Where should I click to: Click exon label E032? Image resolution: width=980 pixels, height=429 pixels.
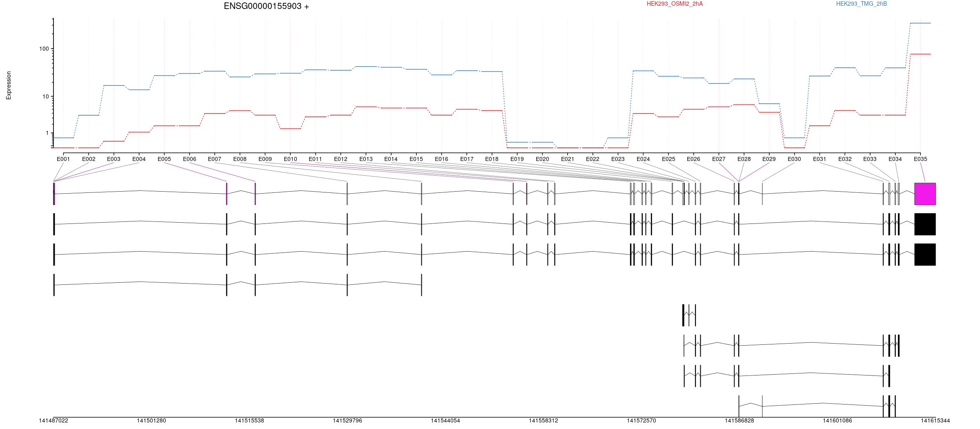845,159
